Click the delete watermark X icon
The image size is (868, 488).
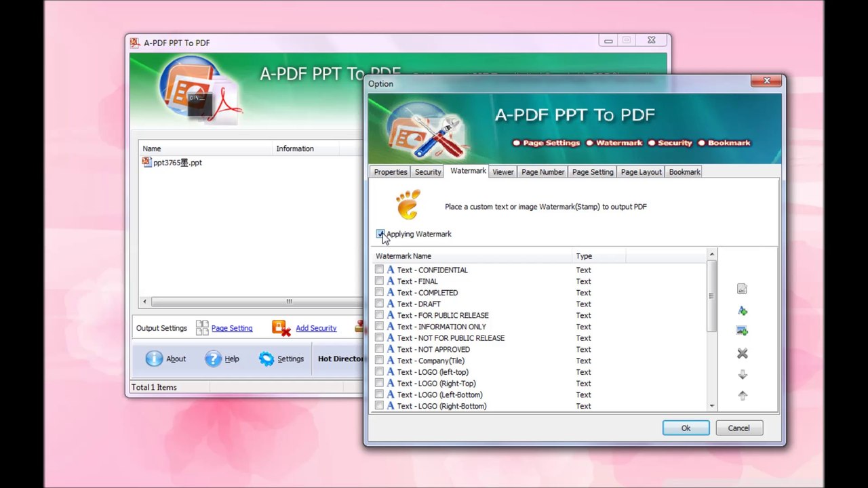742,353
